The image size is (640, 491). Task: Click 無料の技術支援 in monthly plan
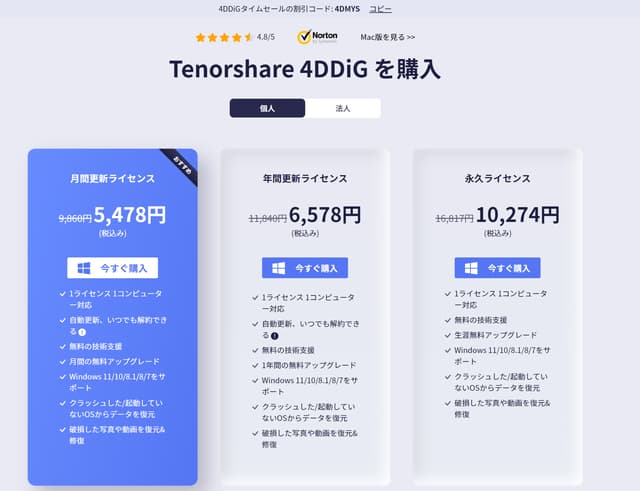pyautogui.click(x=96, y=347)
